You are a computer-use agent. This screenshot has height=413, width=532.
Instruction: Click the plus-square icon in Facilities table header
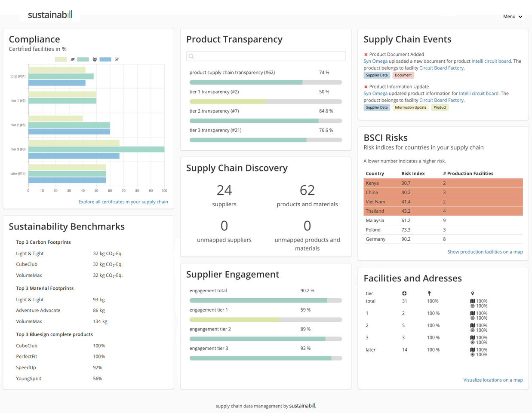tap(404, 294)
